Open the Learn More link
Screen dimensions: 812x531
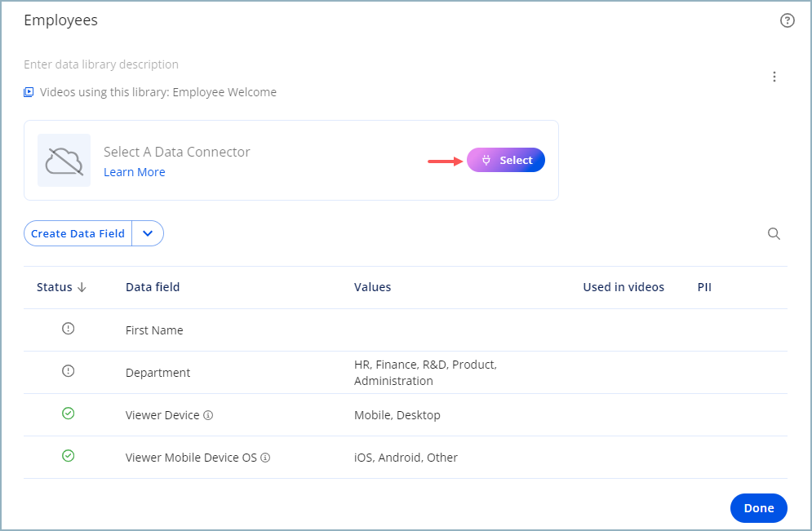click(134, 172)
